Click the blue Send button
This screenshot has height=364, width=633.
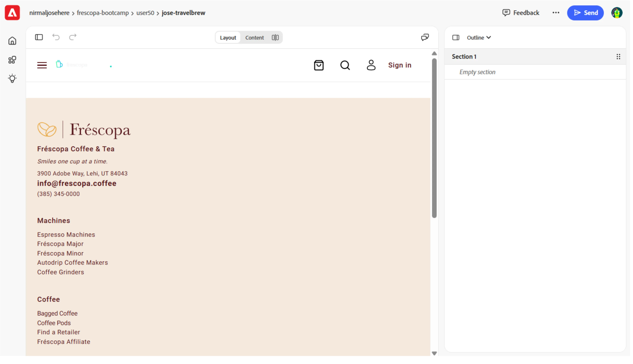tap(585, 13)
